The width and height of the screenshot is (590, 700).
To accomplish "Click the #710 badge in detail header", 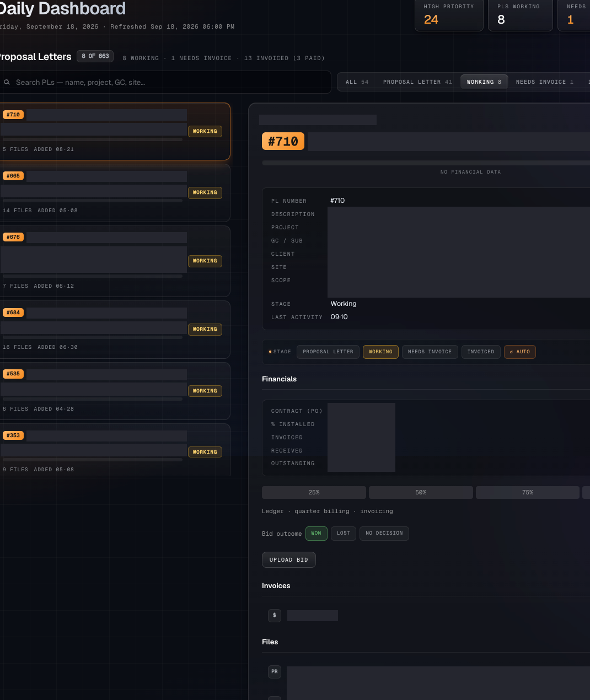I will click(283, 141).
